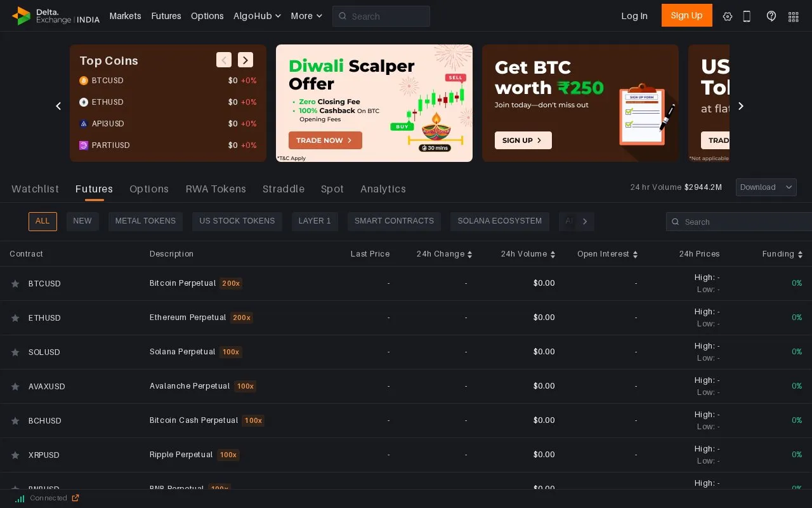The image size is (812, 508).
Task: Click the contract table search magnifier icon
Action: click(x=676, y=222)
